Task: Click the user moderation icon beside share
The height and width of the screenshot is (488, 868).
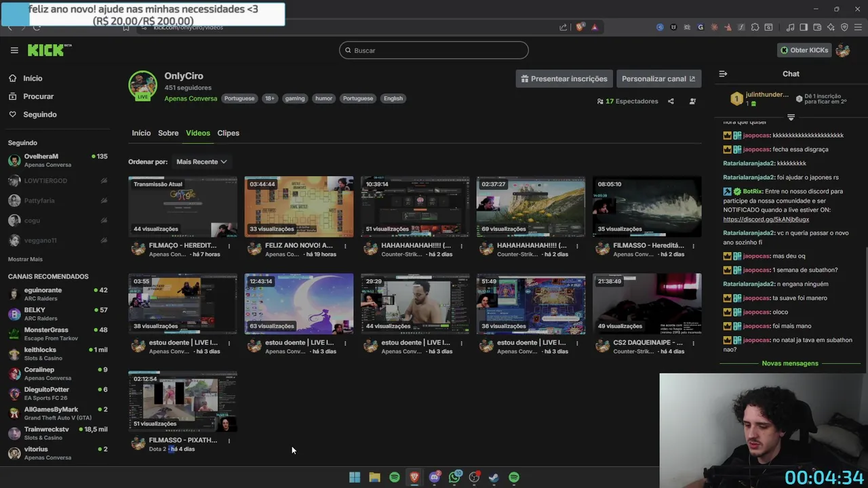Action: 692,102
